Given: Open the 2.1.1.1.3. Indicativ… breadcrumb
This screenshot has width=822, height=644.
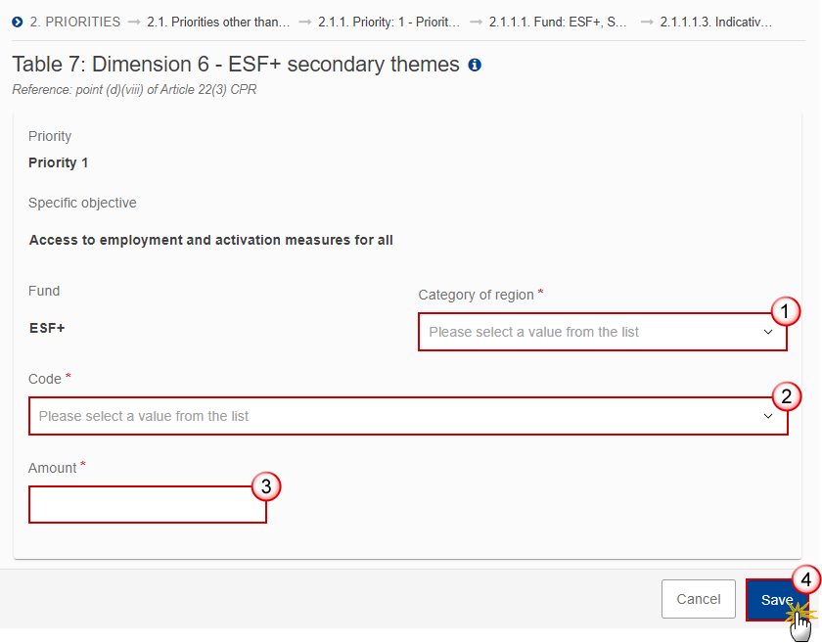Looking at the screenshot, I should coord(715,23).
